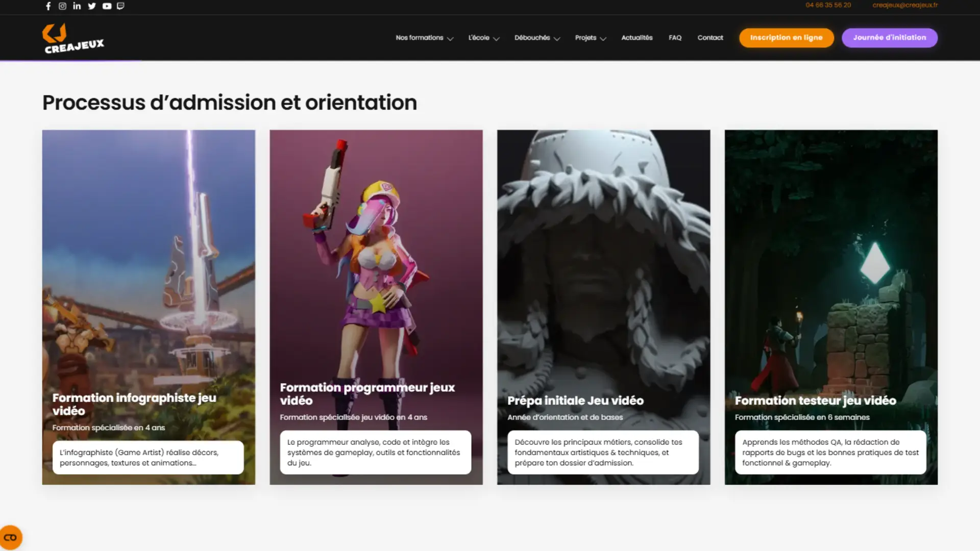Open the Twitch social icon
The height and width of the screenshot is (551, 980).
120,6
